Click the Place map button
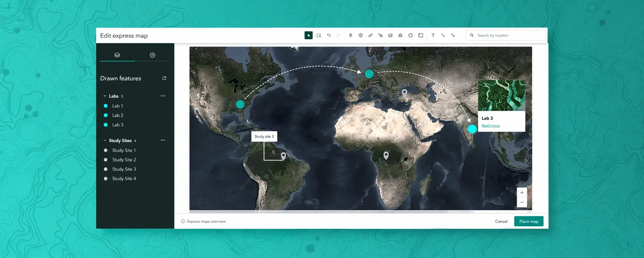Viewport: 644px width, 258px height. click(x=529, y=221)
